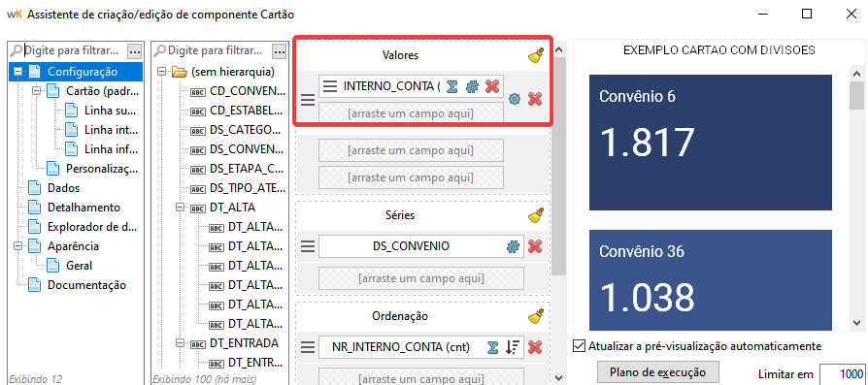Collapse the Aparência tree node
Screen dimensions: 868x385
pyautogui.click(x=18, y=246)
